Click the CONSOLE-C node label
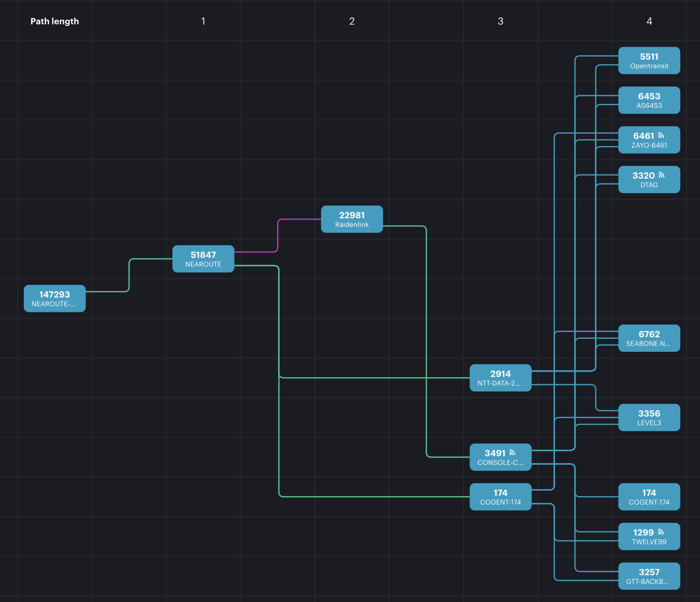Image resolution: width=700 pixels, height=602 pixels. pos(500,463)
